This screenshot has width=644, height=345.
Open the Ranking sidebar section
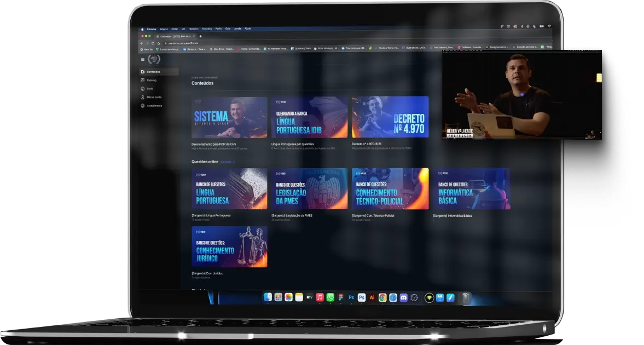pos(151,80)
